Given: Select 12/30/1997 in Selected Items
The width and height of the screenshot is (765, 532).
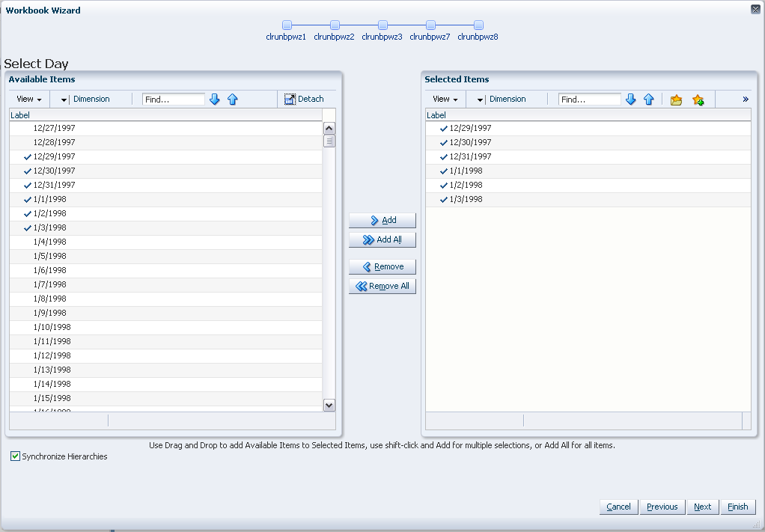Looking at the screenshot, I should [588, 142].
